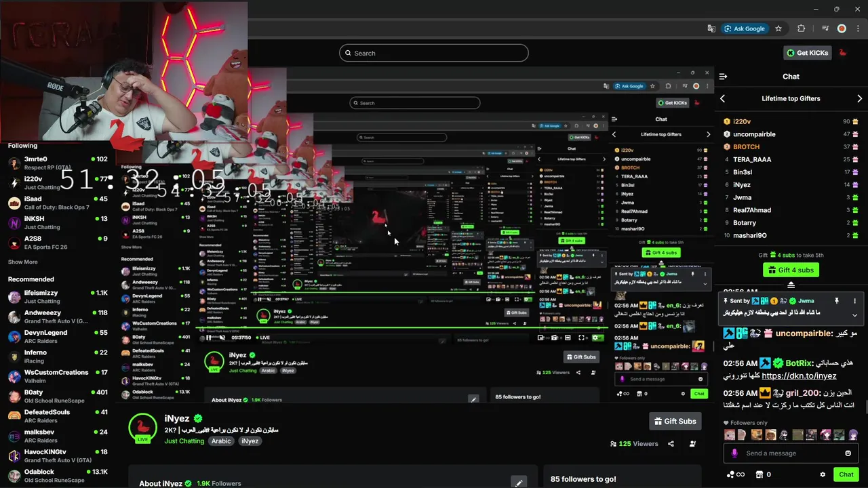Screen dimensions: 868x488
Task: Click the Gift 4 subs green button
Action: 791,270
